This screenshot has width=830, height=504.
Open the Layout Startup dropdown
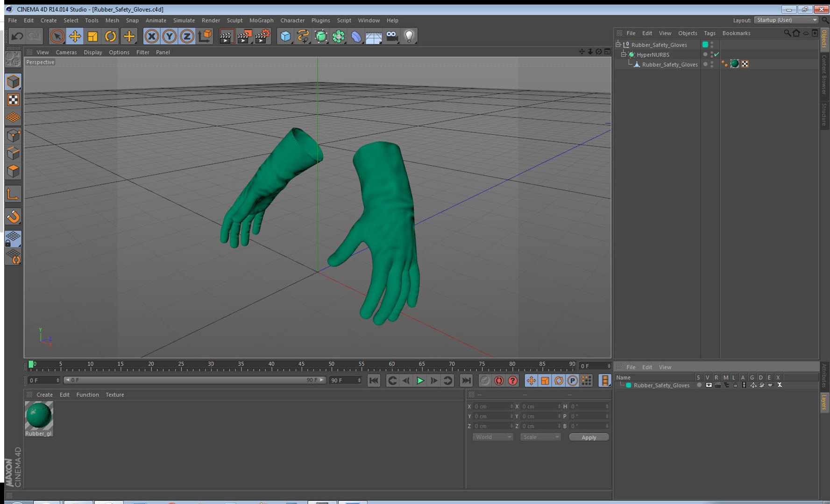[786, 20]
